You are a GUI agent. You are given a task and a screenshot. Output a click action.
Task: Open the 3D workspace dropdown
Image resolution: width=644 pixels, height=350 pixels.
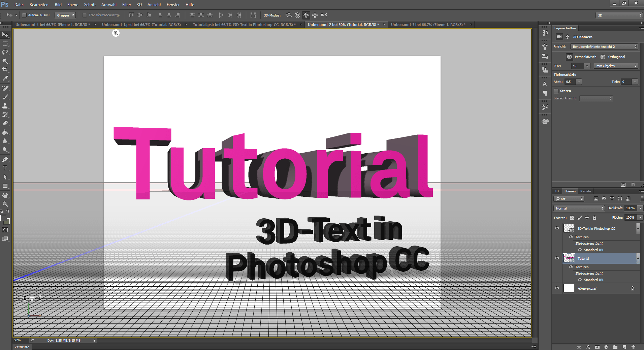coord(619,15)
